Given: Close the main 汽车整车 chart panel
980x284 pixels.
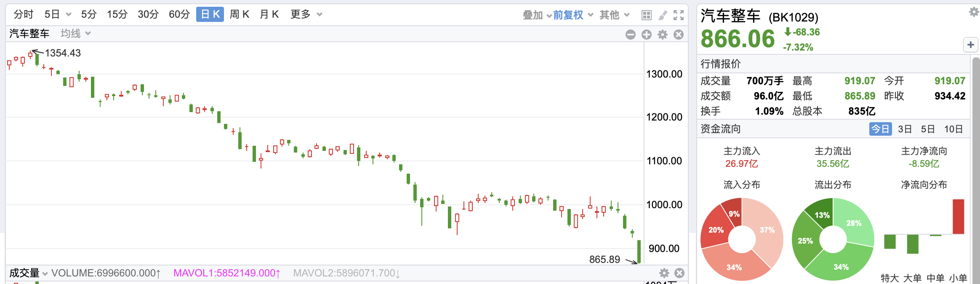Looking at the screenshot, I should [679, 35].
